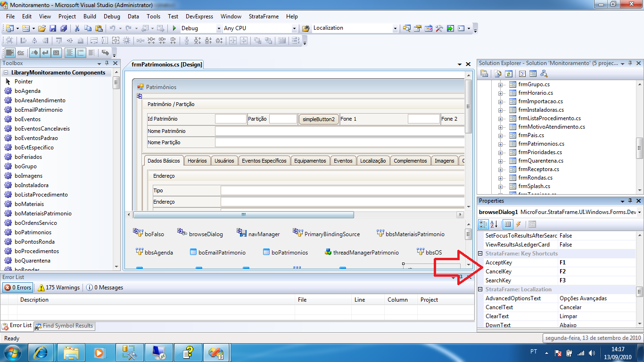644x362 pixels.
Task: Toggle Categorized view in Properties panel
Action: pyautogui.click(x=483, y=224)
